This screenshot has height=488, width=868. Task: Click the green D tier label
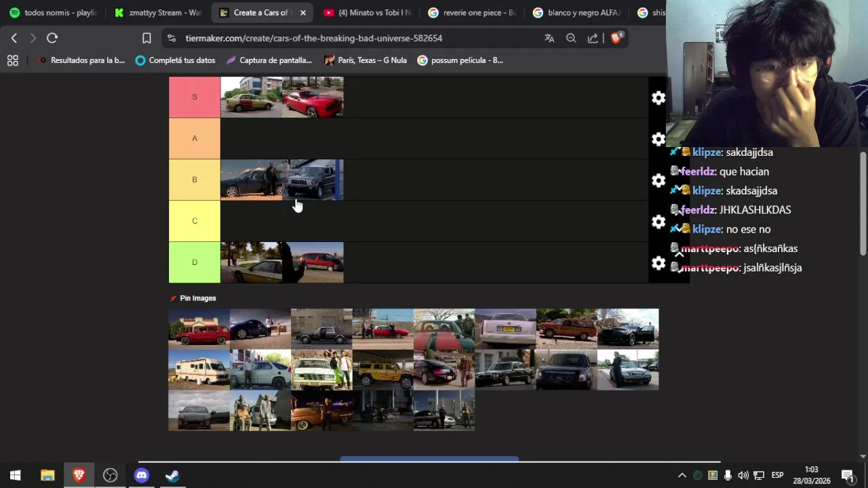(x=195, y=262)
